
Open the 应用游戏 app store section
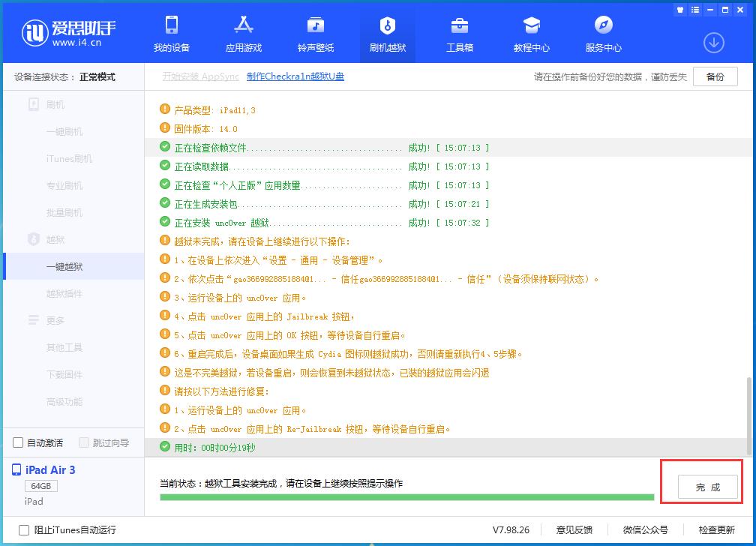click(243, 34)
